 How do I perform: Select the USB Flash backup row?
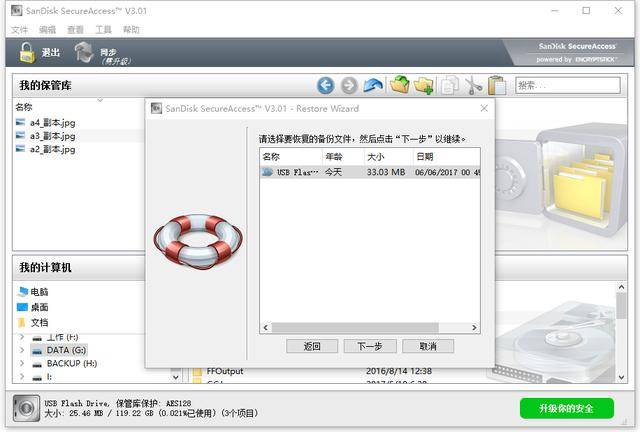(x=370, y=172)
